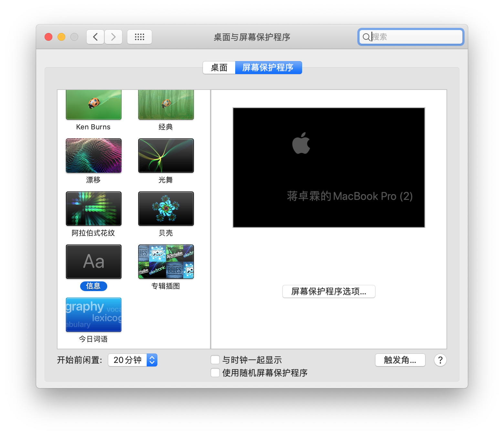
Task: Go forward with the right chevron button
Action: tap(113, 37)
